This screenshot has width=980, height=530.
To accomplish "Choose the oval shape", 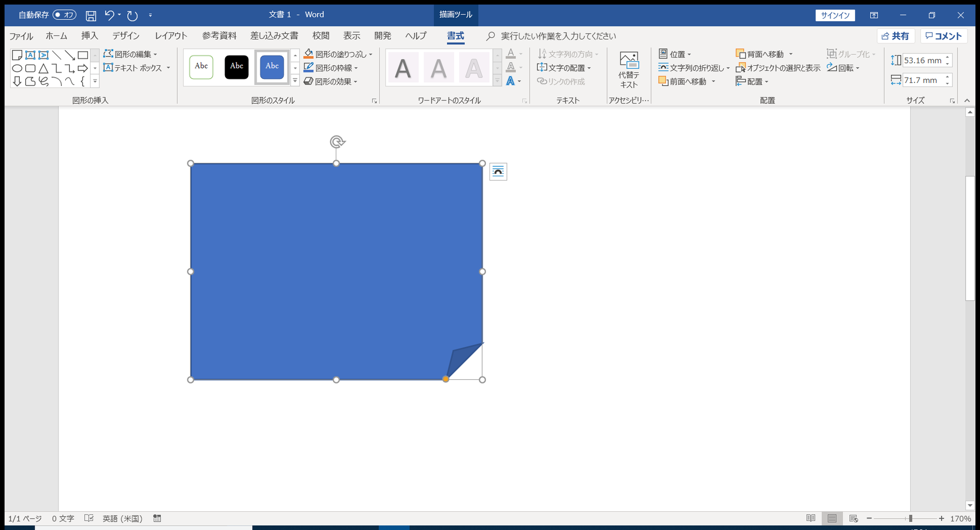I will pyautogui.click(x=17, y=68).
